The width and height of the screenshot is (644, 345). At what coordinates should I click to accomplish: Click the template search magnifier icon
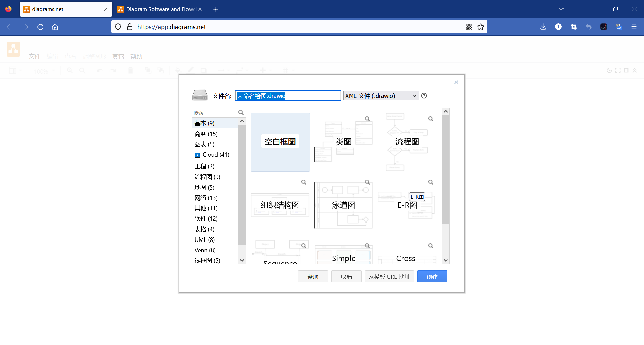(x=241, y=113)
